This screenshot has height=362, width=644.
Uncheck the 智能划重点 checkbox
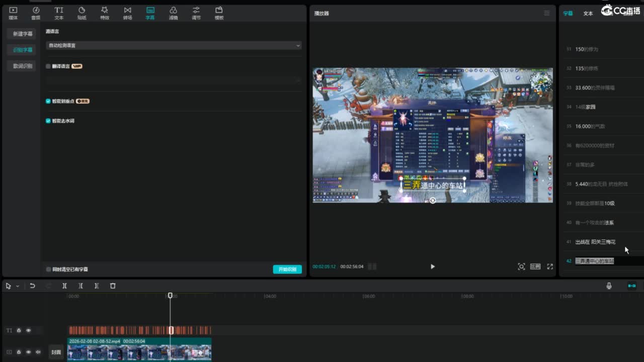pyautogui.click(x=48, y=101)
